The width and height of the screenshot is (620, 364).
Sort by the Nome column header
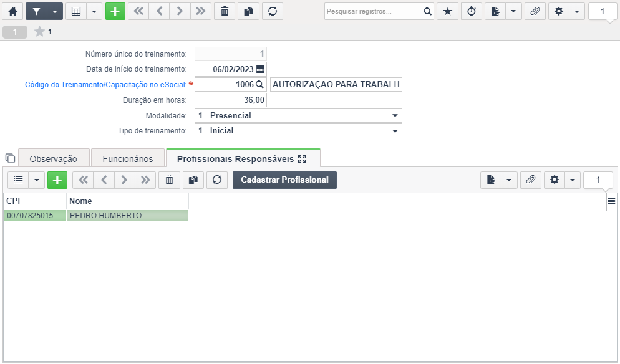tap(127, 201)
